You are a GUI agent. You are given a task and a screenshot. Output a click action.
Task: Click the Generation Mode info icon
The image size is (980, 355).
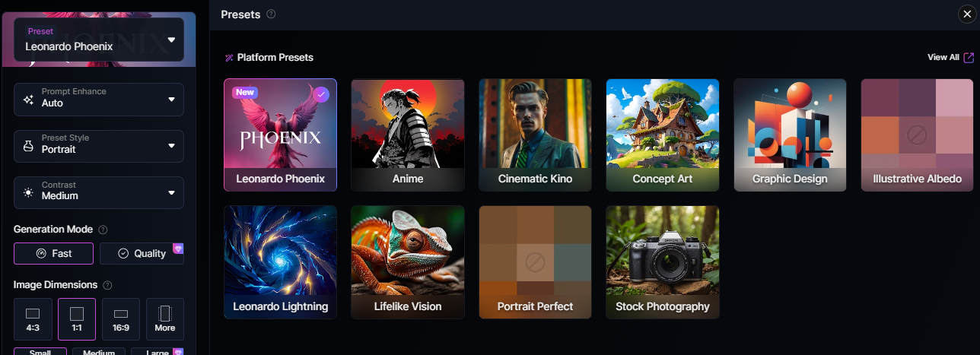(103, 230)
